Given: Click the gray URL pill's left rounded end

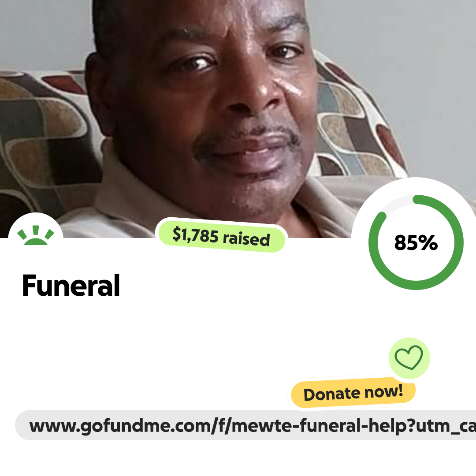Looking at the screenshot, I should point(22,425).
